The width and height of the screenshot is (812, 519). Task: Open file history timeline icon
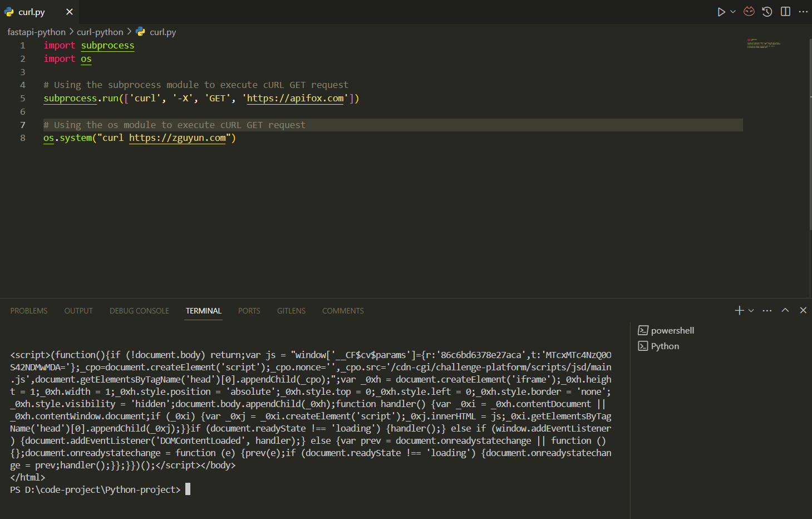[x=767, y=12]
